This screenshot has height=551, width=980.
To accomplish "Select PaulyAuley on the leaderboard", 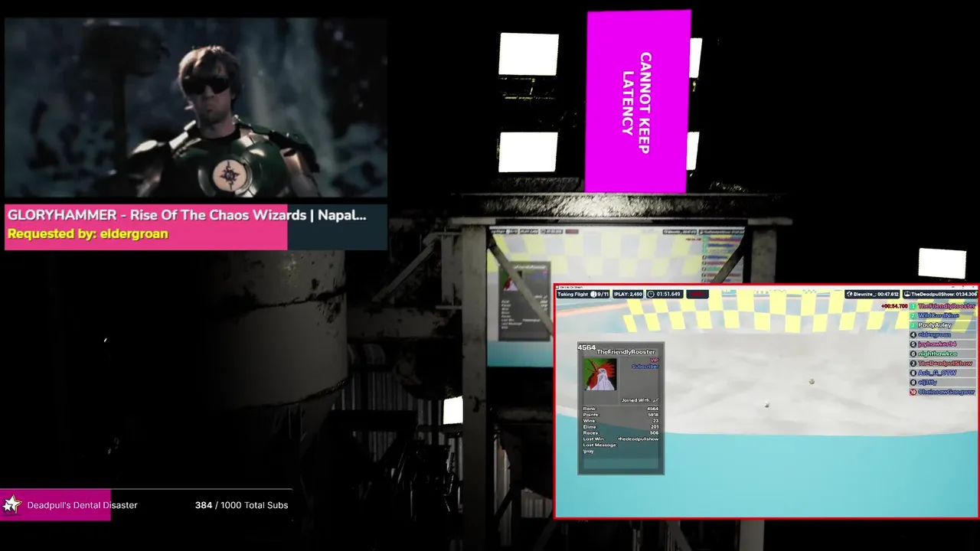I will coord(935,325).
